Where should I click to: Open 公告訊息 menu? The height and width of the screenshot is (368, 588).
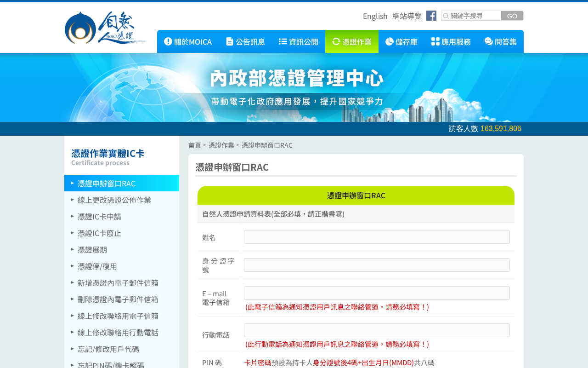pyautogui.click(x=245, y=41)
